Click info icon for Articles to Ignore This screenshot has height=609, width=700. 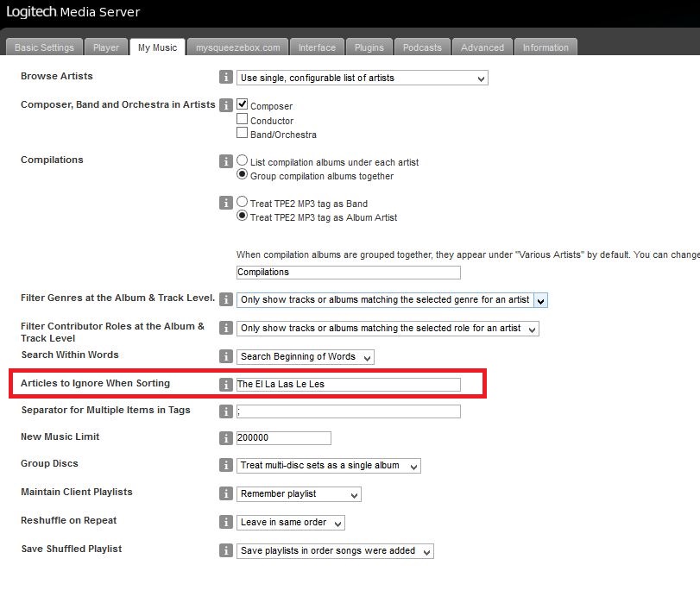pos(226,385)
